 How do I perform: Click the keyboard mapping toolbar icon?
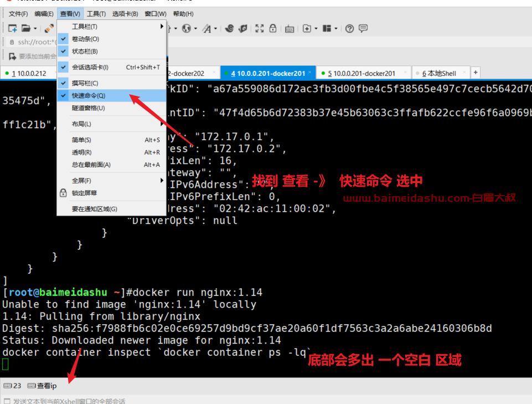290,29
